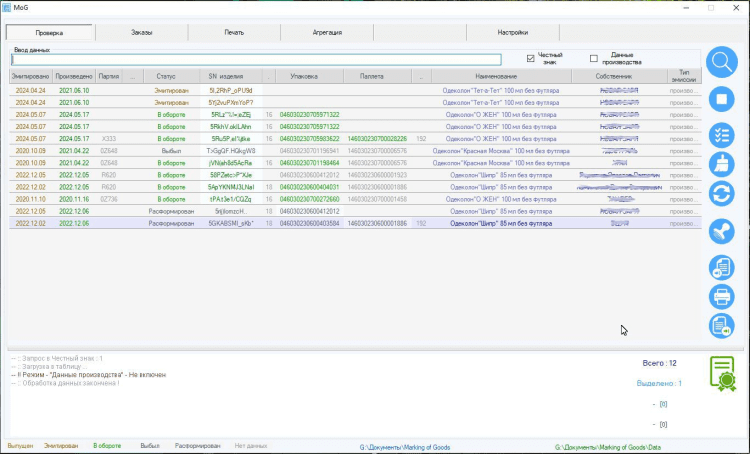Open the "Заказы" tab
The image size is (750, 454).
point(141,33)
